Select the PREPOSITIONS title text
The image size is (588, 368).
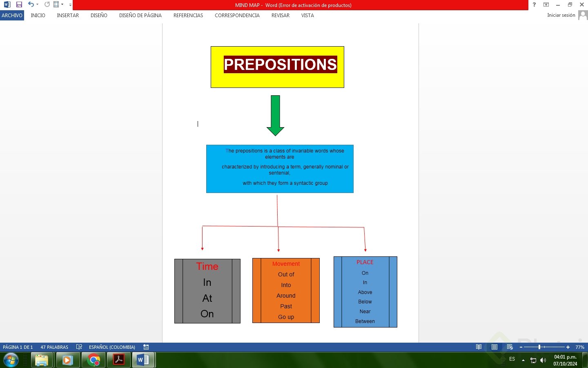[x=280, y=65]
